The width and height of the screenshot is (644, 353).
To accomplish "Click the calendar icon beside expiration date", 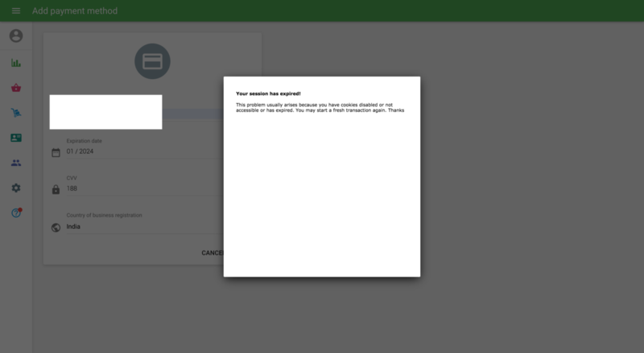I will tap(56, 152).
